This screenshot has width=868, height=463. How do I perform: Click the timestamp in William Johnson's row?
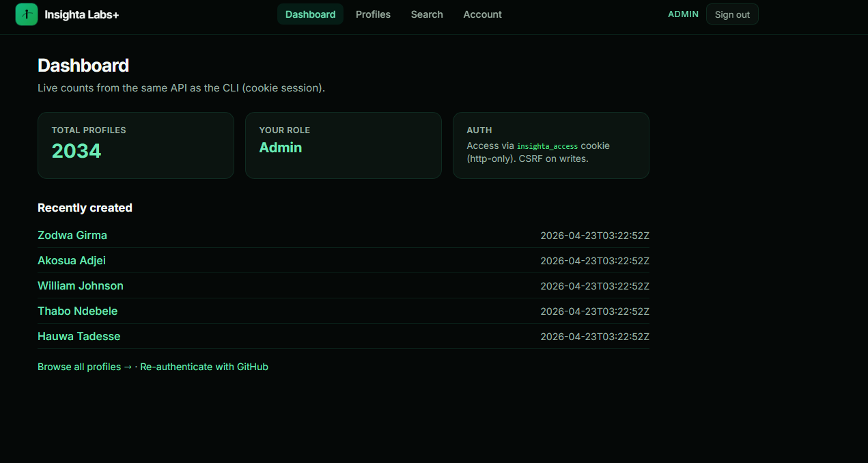click(x=595, y=286)
